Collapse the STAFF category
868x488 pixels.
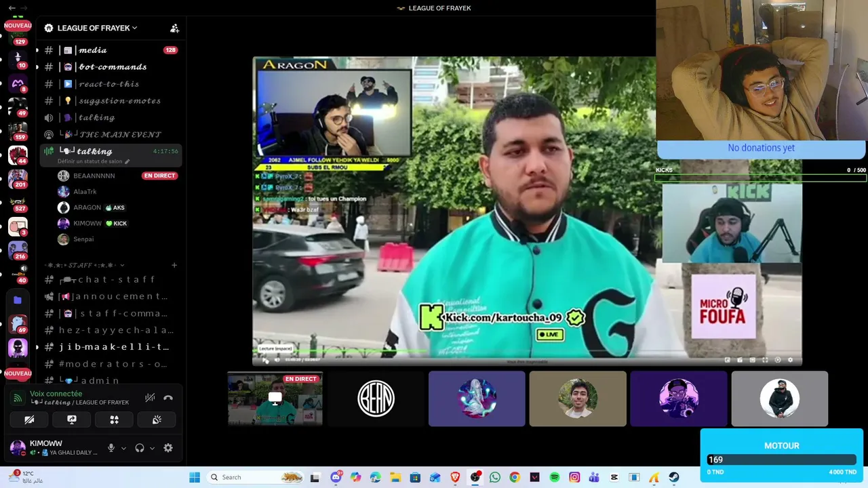point(85,265)
